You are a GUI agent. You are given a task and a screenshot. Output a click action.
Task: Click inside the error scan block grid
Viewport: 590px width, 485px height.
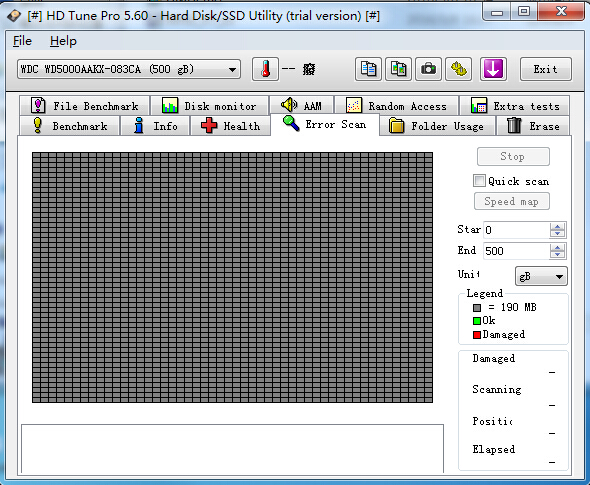click(233, 277)
